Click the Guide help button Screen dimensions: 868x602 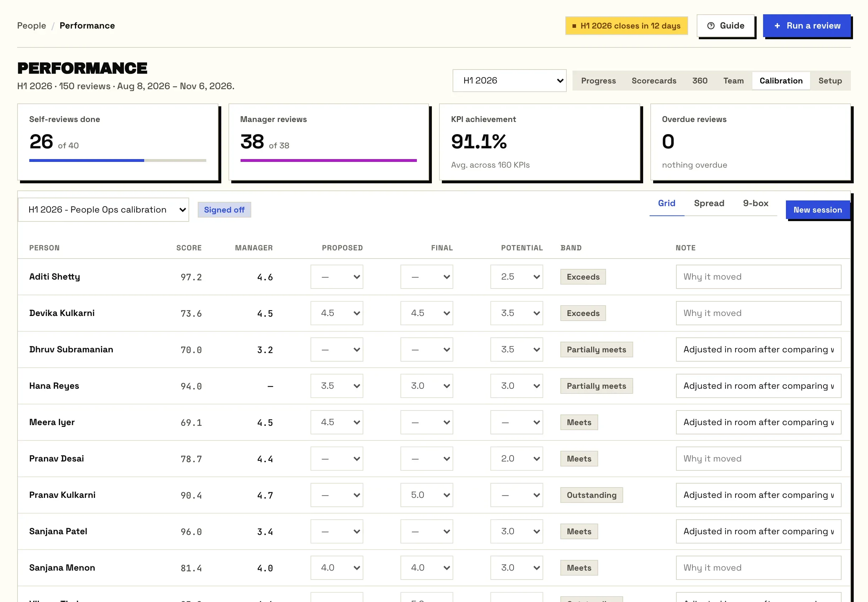725,26
